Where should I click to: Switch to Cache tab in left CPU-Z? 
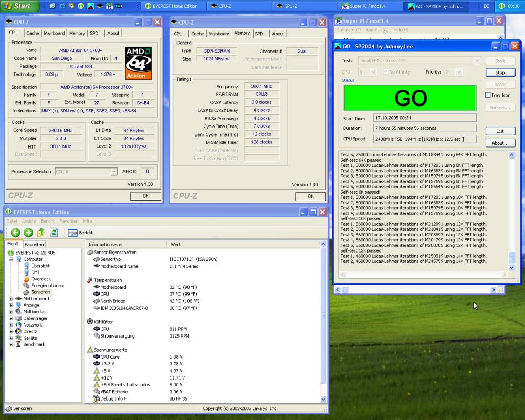tap(33, 33)
